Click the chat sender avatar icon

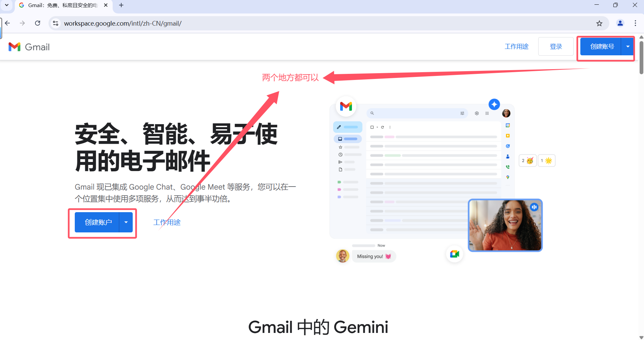pos(343,256)
